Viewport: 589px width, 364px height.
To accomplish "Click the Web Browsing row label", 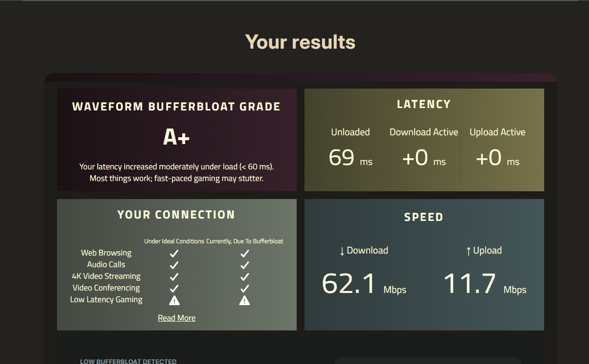I will tap(106, 253).
